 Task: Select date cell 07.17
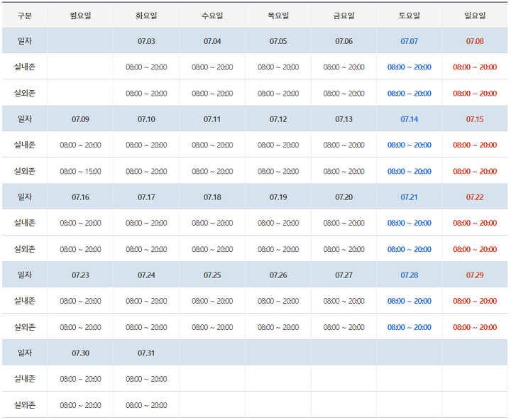(146, 197)
